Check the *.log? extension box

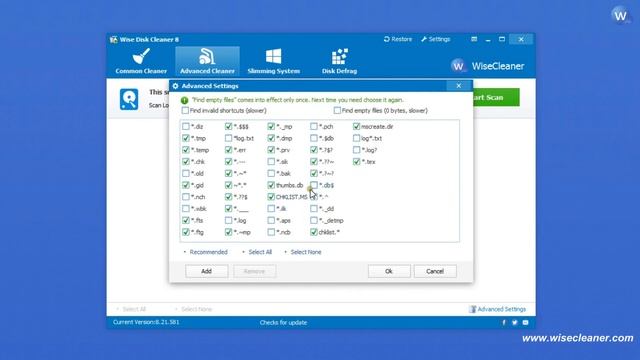(357, 150)
